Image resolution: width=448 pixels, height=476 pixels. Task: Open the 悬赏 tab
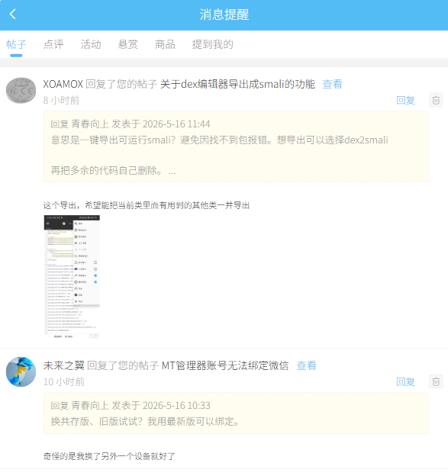(x=128, y=44)
